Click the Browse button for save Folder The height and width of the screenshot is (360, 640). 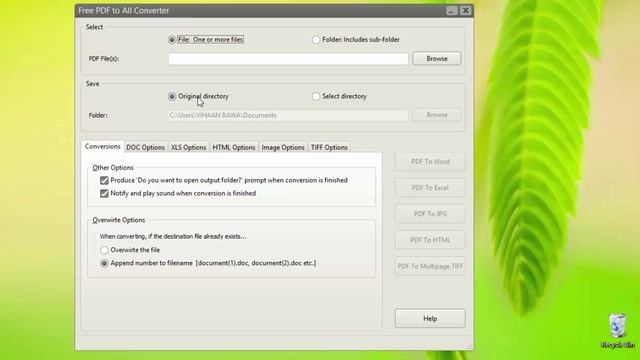(x=437, y=115)
